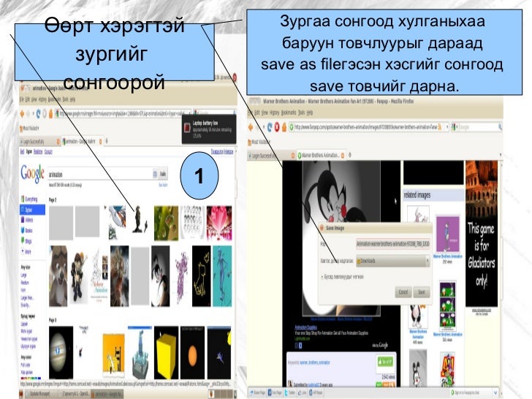Viewport: 532px width, 399px height.
Task: Click the RSS feed icon in Fanpop address bar
Action: 440,127
